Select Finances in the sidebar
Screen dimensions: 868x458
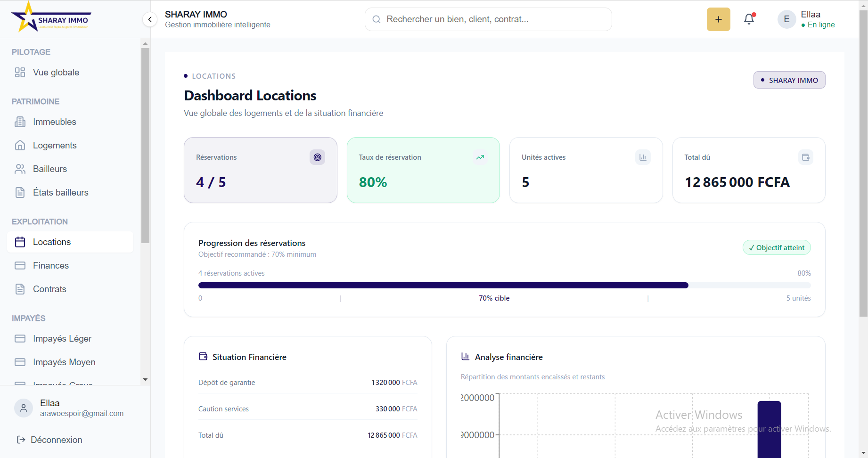point(50,266)
